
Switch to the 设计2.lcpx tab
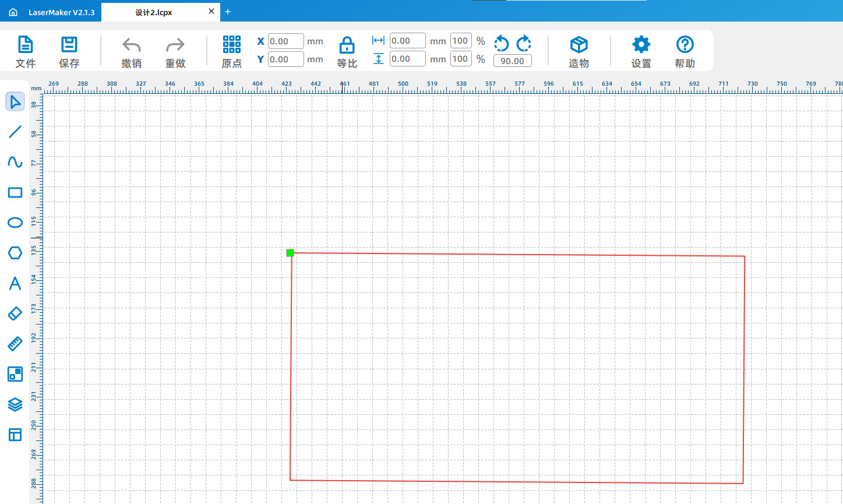[x=154, y=12]
